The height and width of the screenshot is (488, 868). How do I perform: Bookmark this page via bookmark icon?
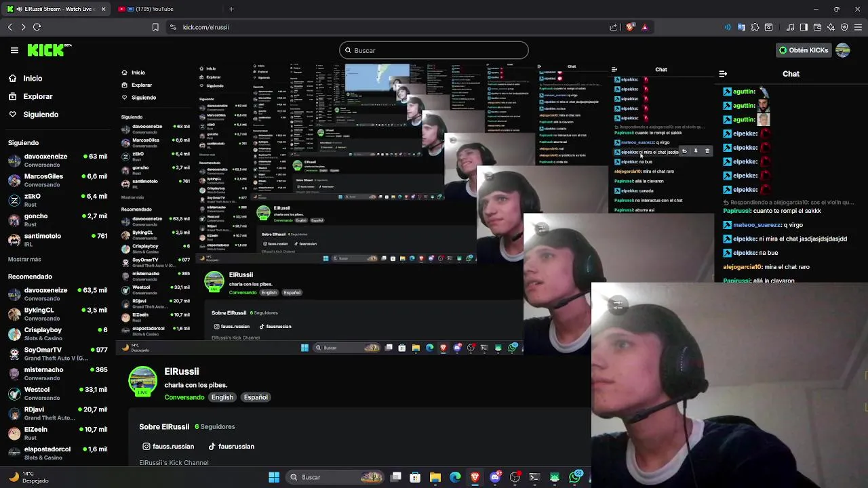tap(155, 27)
